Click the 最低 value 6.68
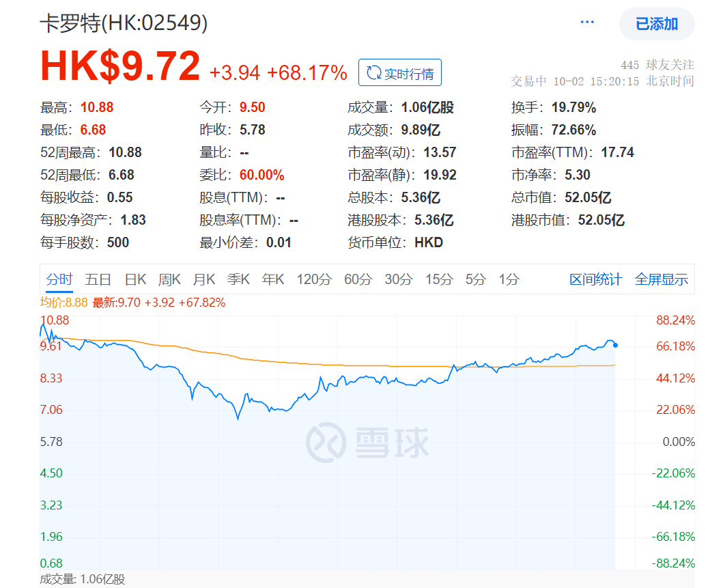The width and height of the screenshot is (725, 588). [x=93, y=130]
